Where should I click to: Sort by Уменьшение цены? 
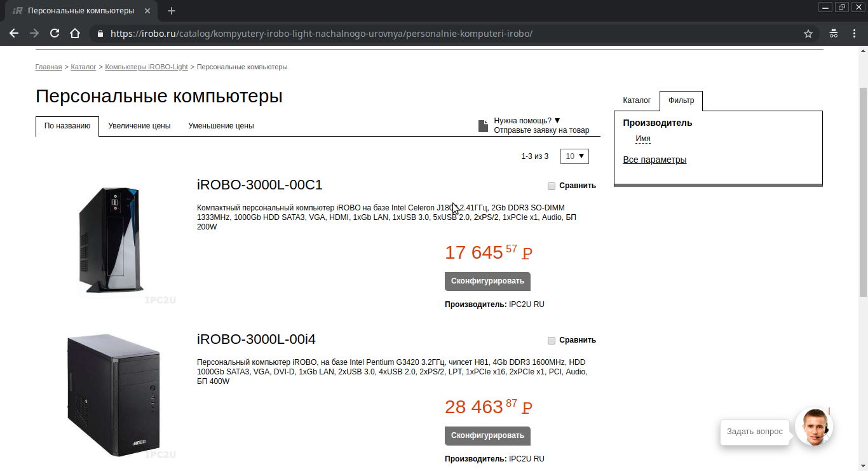click(x=221, y=126)
